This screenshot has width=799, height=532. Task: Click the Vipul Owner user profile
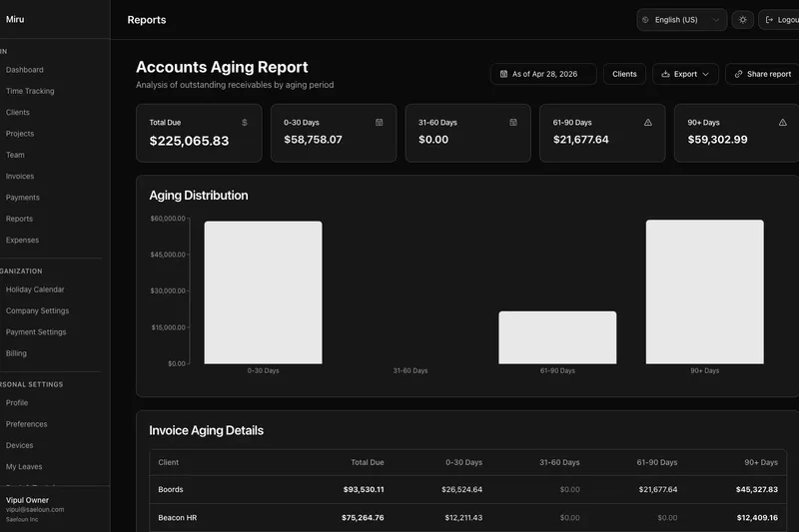(x=35, y=509)
